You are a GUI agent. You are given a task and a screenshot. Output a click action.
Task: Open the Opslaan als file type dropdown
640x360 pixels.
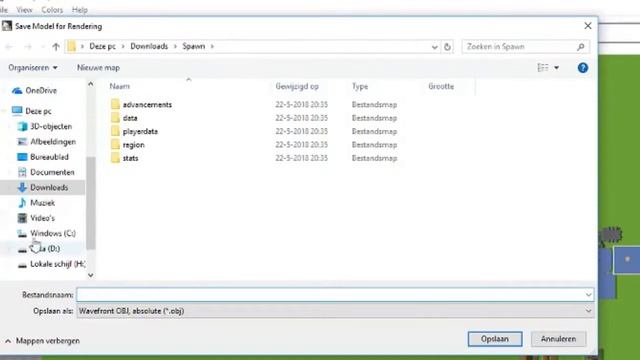tap(335, 311)
